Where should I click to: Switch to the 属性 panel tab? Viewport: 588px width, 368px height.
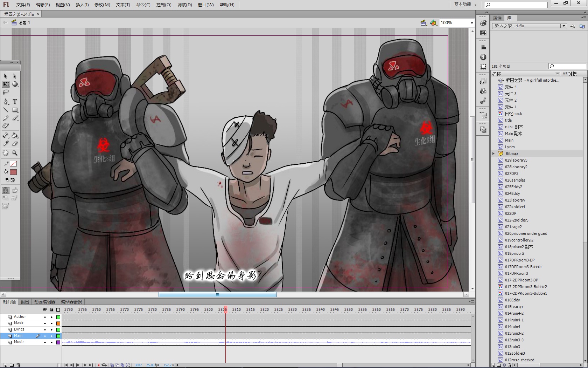497,18
